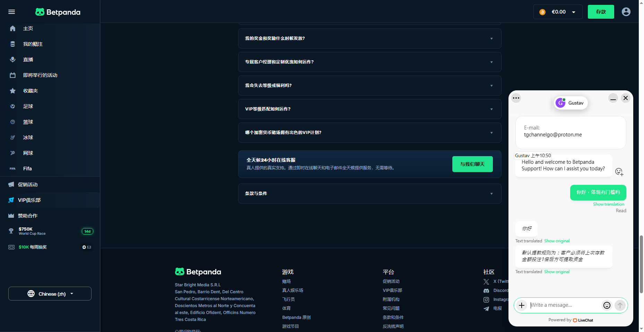Click Show original under 你好 message
The width and height of the screenshot is (644, 332).
[x=557, y=241]
